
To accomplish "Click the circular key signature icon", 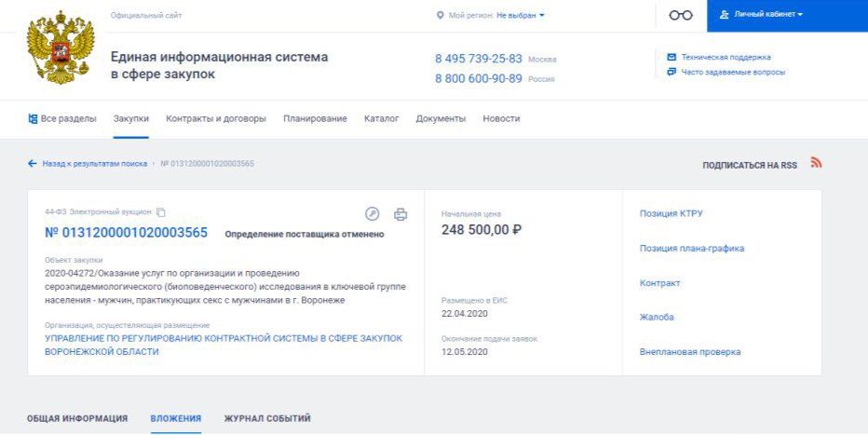I will click(372, 213).
